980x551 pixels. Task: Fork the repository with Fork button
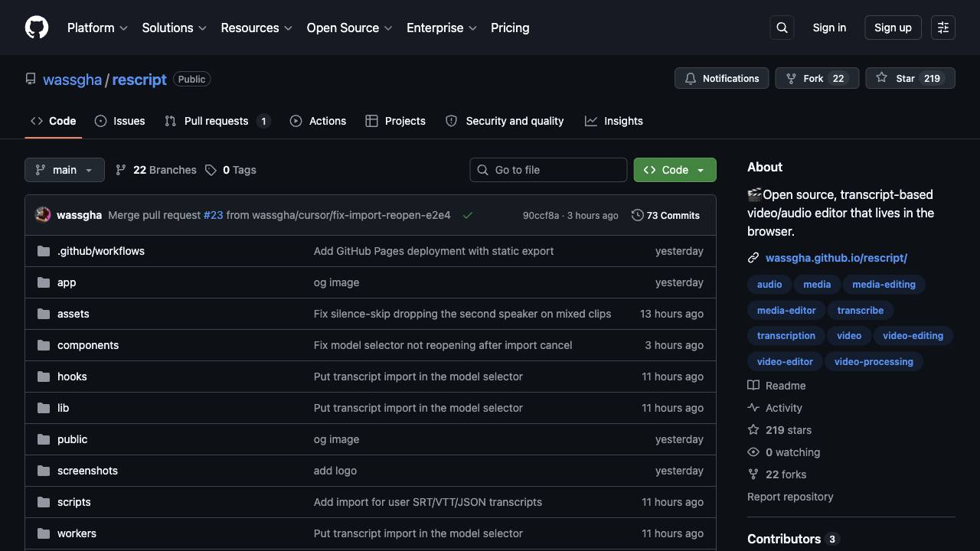point(817,78)
